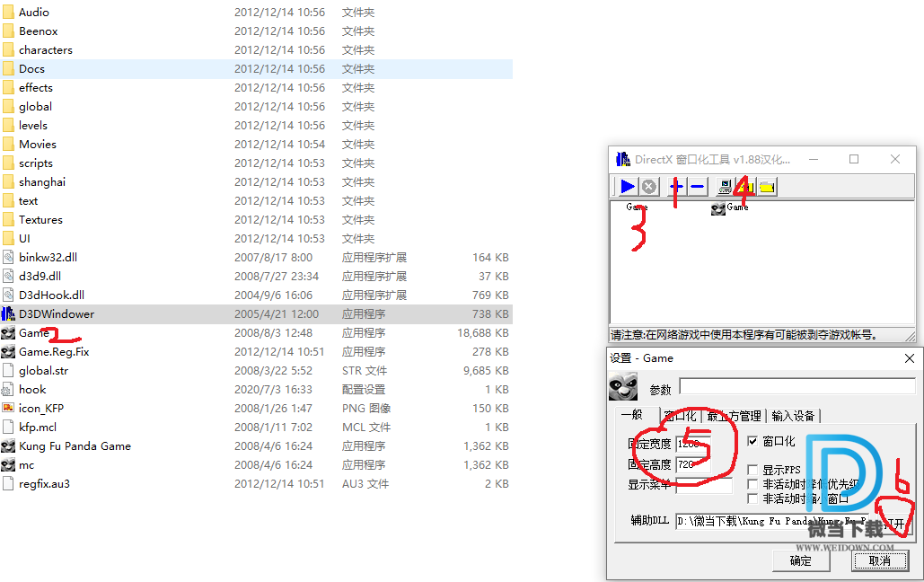Tick the 非活动时缩小窗口 checkbox
This screenshot has height=582, width=924.
(753, 498)
